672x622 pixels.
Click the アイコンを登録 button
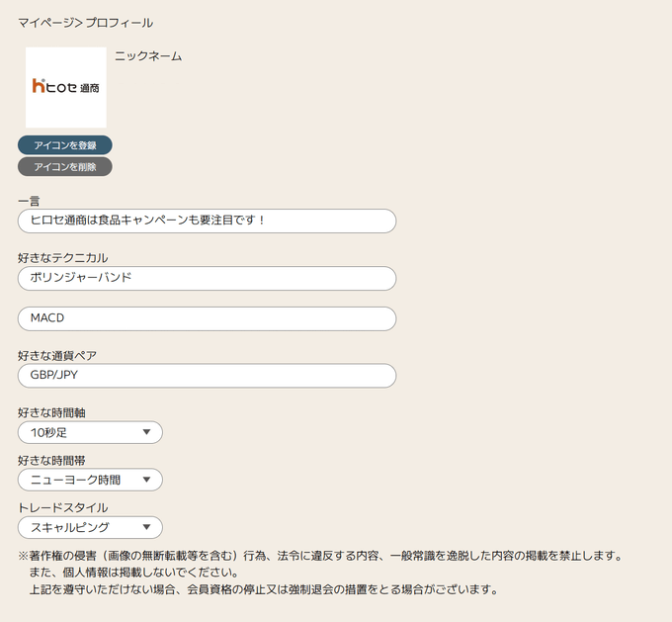pos(64,145)
